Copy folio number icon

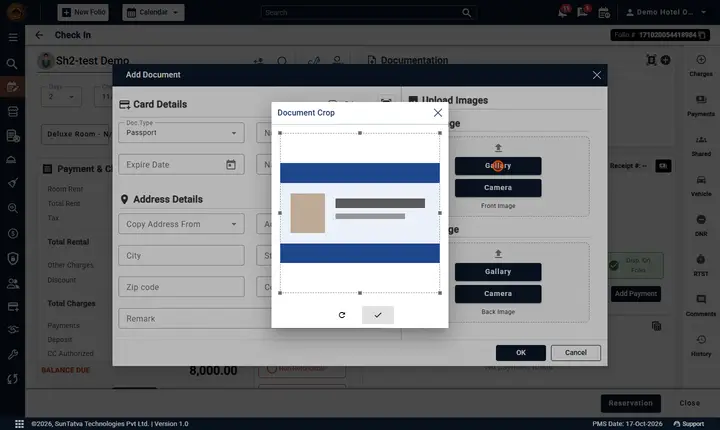[x=702, y=35]
